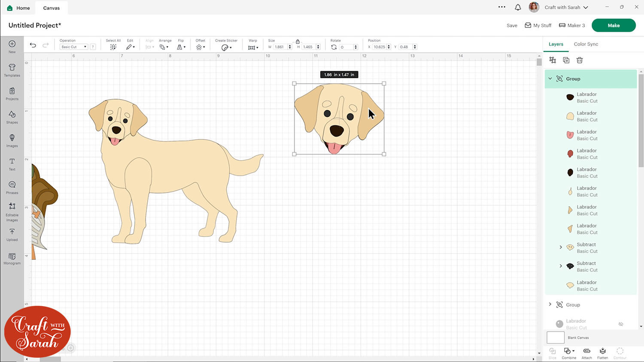Collapse the selected Group in layers
644x362 pixels.
point(550,79)
